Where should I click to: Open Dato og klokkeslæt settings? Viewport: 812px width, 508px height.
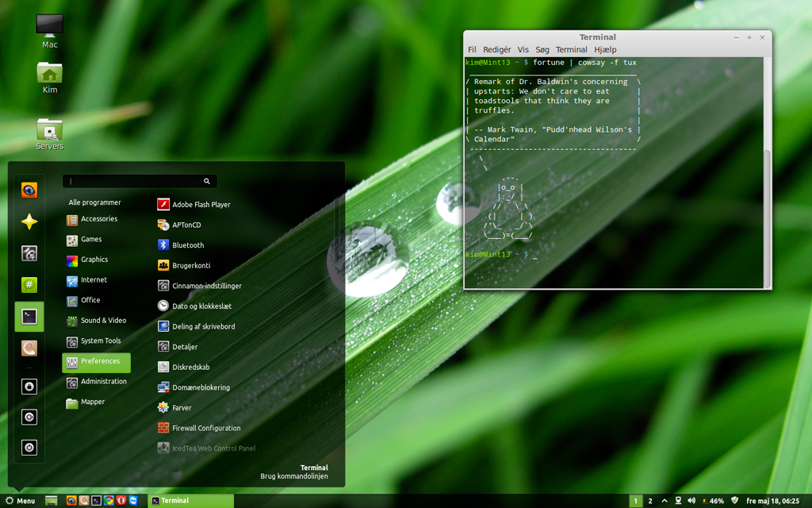tap(194, 306)
